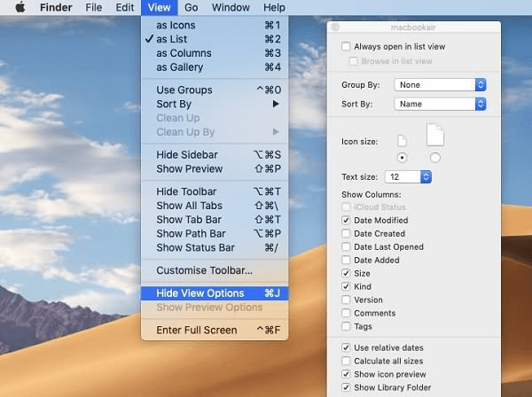This screenshot has width=532, height=397.
Task: Close the open View menu
Action: coord(159,7)
